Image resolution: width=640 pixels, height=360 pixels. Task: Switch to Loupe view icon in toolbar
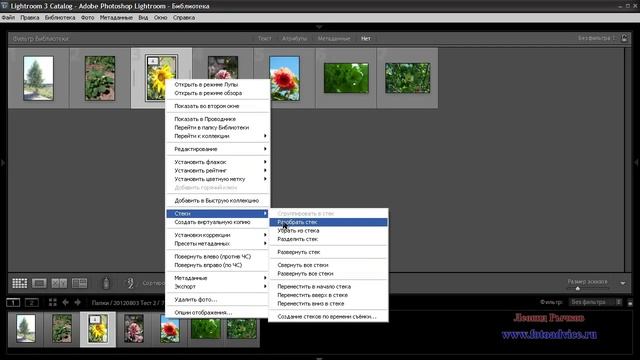click(39, 283)
